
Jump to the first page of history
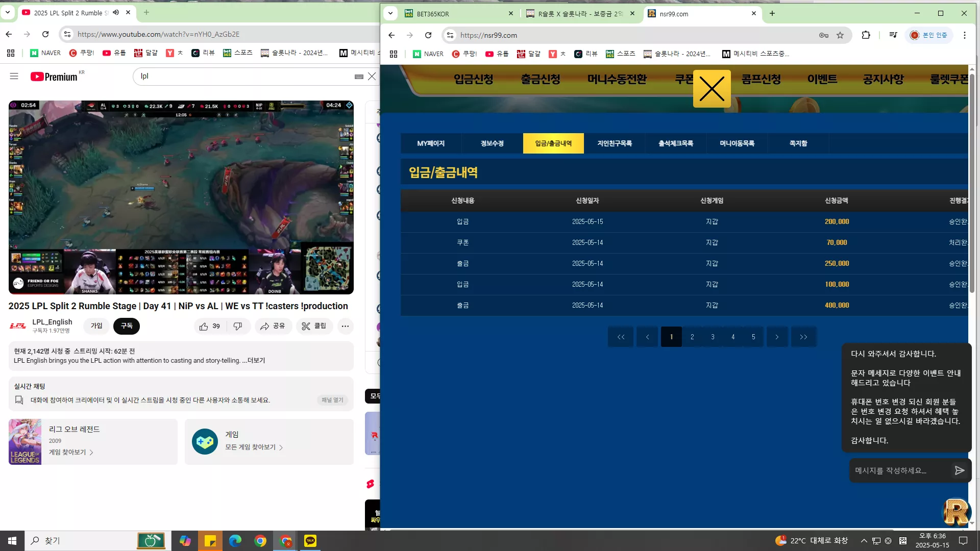click(621, 337)
